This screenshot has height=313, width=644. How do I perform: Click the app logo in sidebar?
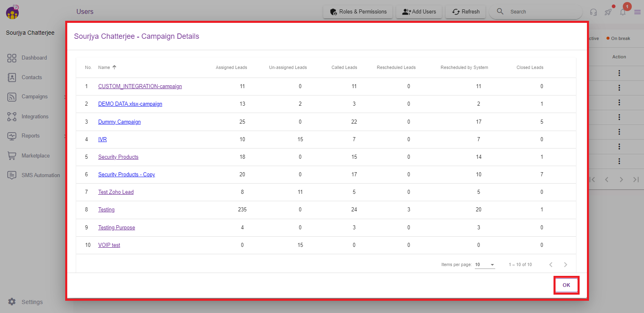click(13, 12)
